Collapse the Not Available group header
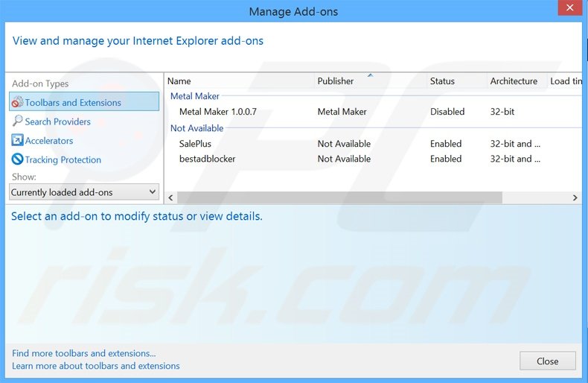588x383 pixels. 197,128
